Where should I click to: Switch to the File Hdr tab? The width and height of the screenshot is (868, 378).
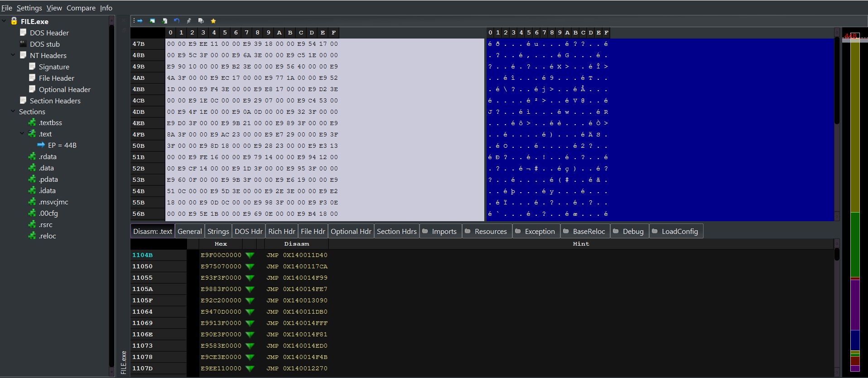313,231
